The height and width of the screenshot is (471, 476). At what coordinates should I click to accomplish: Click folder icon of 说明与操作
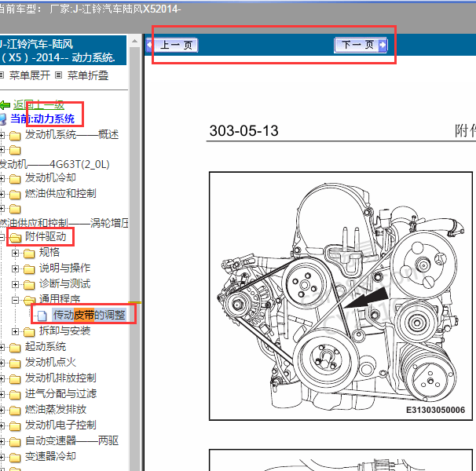pos(29,269)
